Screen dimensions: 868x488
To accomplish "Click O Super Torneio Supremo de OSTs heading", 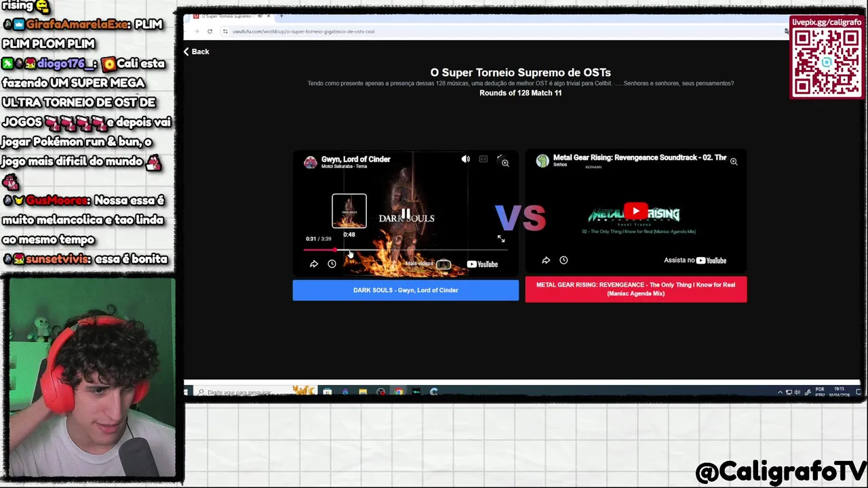I will tap(520, 73).
